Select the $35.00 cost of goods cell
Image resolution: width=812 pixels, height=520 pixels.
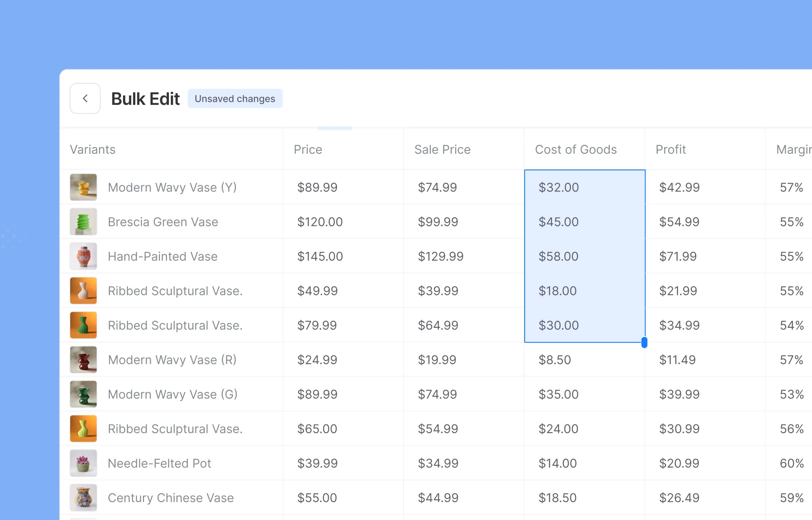tap(585, 394)
